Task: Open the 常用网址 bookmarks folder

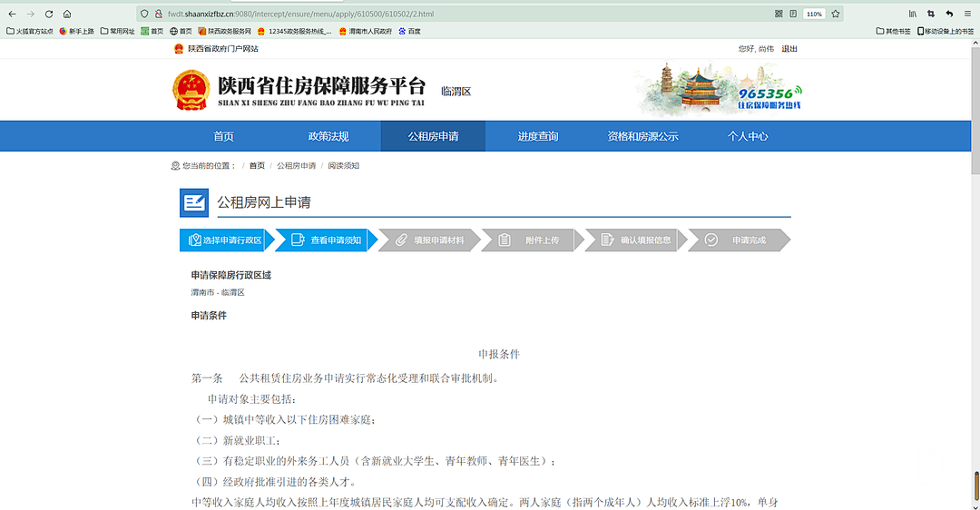Action: (117, 31)
